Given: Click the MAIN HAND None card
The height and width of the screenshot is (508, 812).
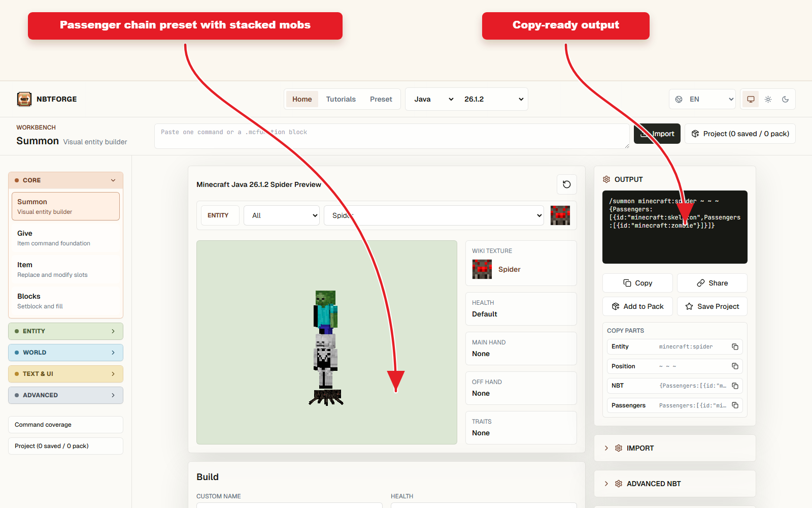Looking at the screenshot, I should point(521,348).
